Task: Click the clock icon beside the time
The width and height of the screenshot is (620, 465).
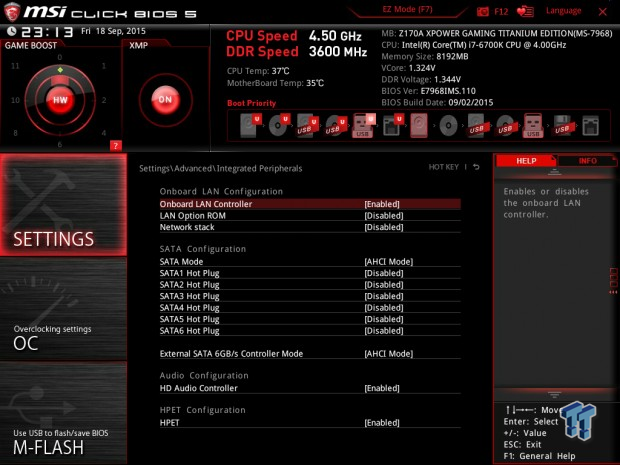Action: (12, 31)
